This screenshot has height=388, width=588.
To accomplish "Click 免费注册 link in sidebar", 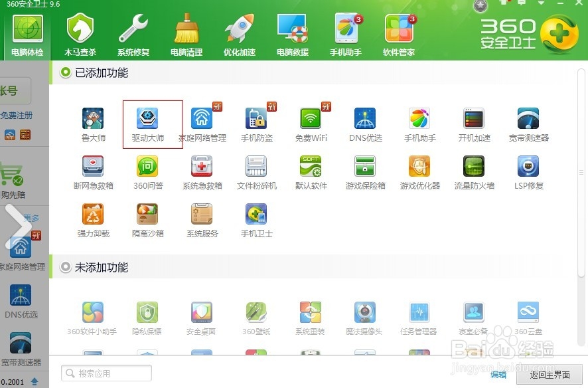I will pos(17,115).
